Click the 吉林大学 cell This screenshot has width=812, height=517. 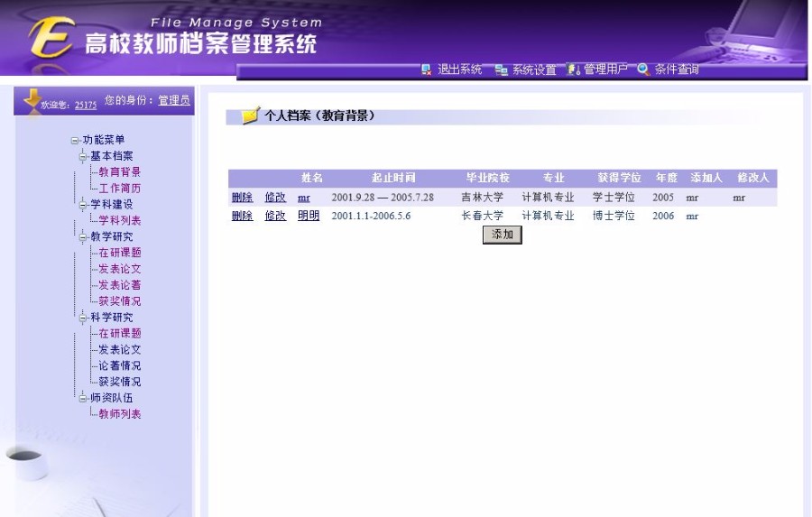482,198
